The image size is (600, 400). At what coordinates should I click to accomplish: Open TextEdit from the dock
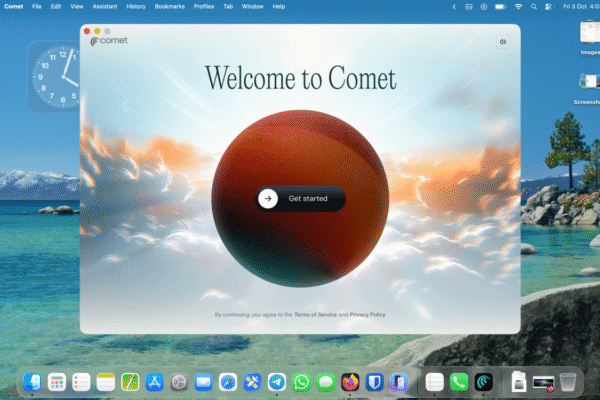point(434,382)
